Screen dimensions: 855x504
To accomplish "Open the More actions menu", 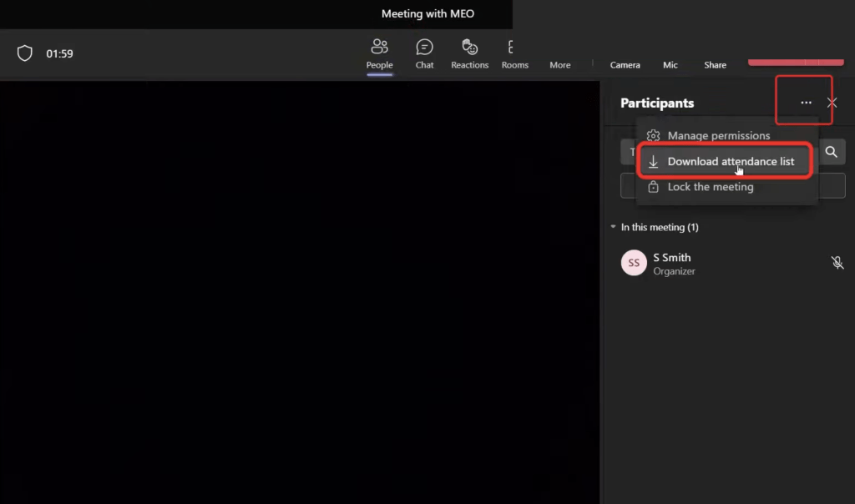I will pos(560,64).
